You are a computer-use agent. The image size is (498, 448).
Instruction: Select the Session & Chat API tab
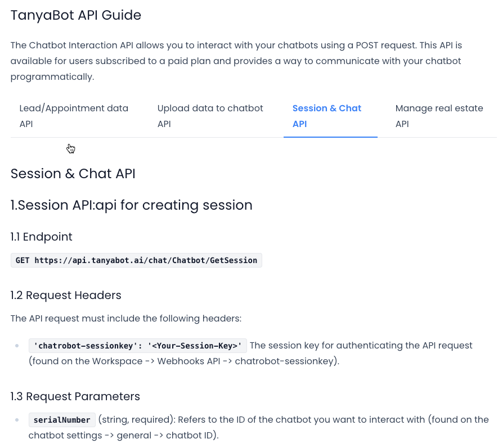[x=327, y=116]
